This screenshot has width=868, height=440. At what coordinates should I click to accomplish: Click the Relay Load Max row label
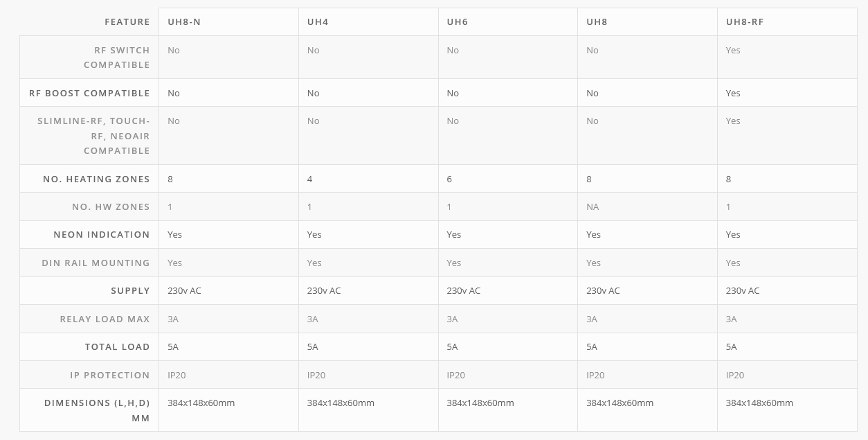pos(105,319)
